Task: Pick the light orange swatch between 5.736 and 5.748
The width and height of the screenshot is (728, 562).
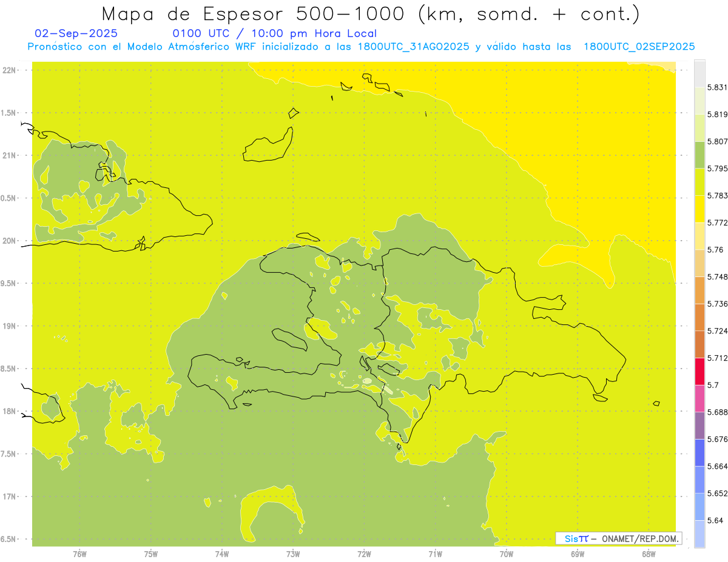Action: (699, 290)
